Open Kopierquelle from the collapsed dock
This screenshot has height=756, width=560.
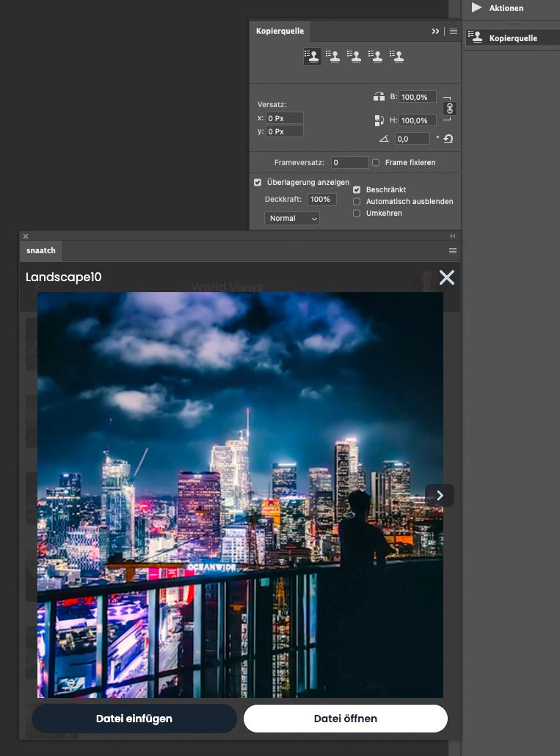pyautogui.click(x=513, y=38)
